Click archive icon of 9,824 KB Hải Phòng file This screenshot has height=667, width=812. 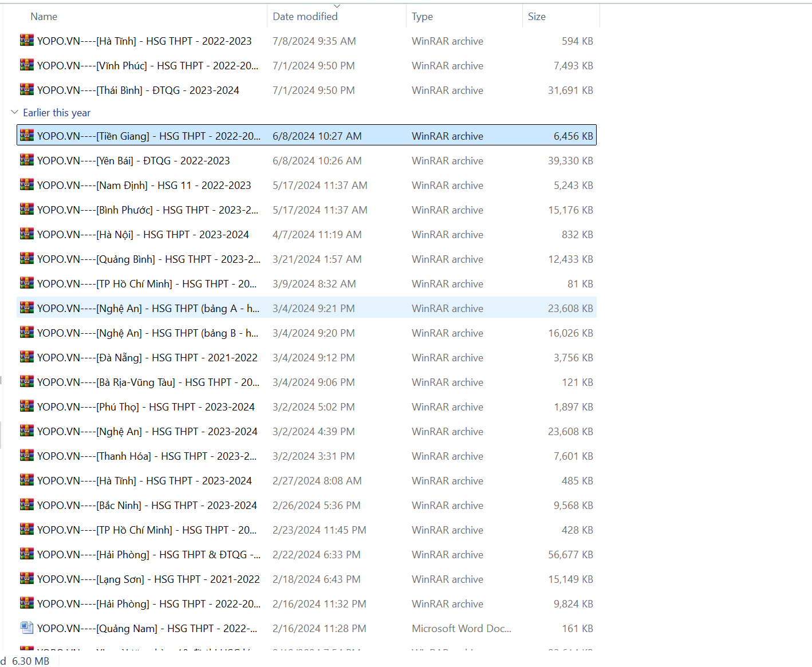pos(27,603)
